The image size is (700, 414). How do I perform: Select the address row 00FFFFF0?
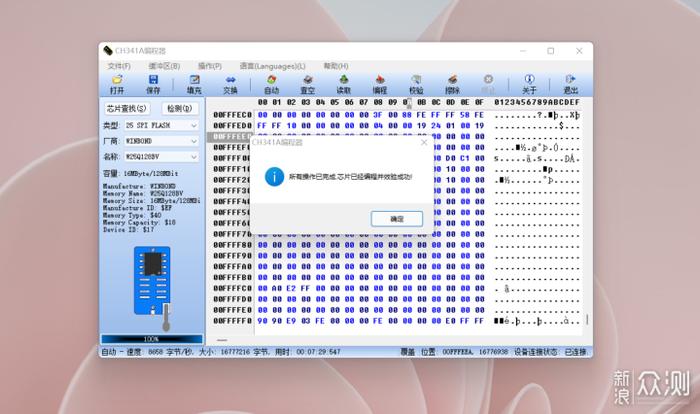point(232,321)
